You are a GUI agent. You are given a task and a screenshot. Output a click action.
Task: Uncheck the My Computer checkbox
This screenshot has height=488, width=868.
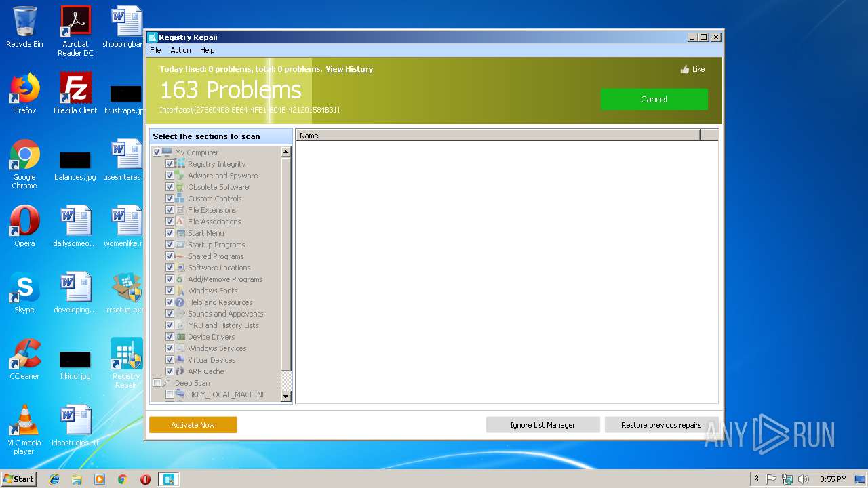tap(157, 152)
